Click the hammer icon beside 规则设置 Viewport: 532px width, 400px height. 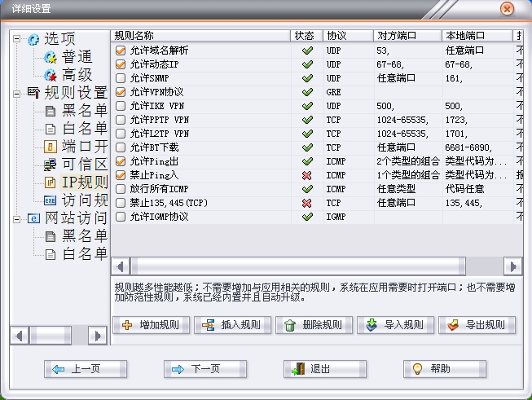[33, 92]
